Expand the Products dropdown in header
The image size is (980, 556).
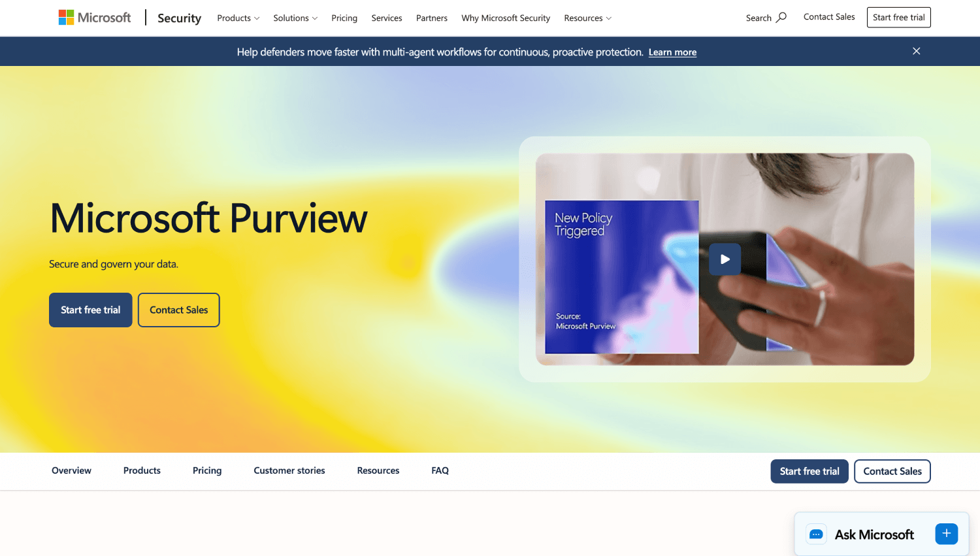[238, 18]
